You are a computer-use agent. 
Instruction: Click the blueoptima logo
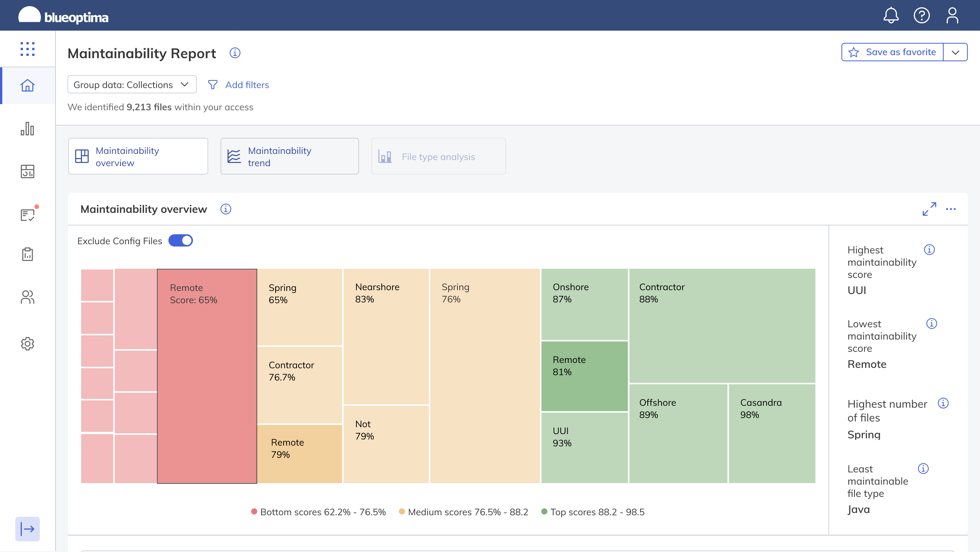[64, 16]
